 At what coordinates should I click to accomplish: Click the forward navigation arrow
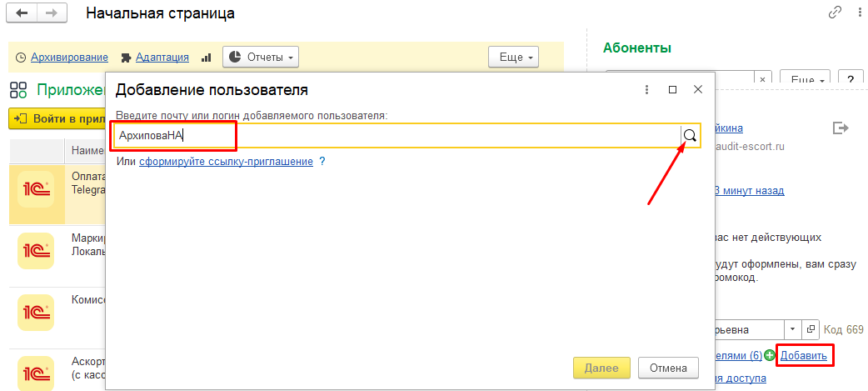(x=52, y=13)
